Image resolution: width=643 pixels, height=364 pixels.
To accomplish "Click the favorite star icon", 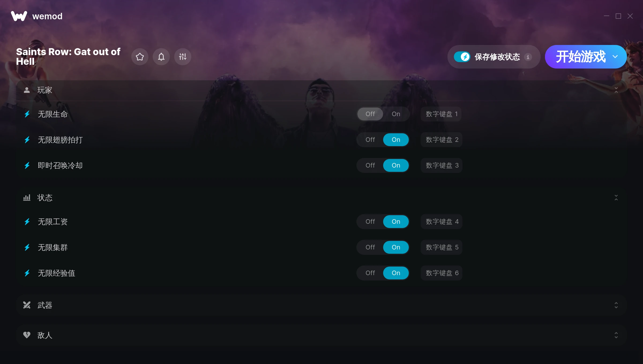I will pos(140,57).
